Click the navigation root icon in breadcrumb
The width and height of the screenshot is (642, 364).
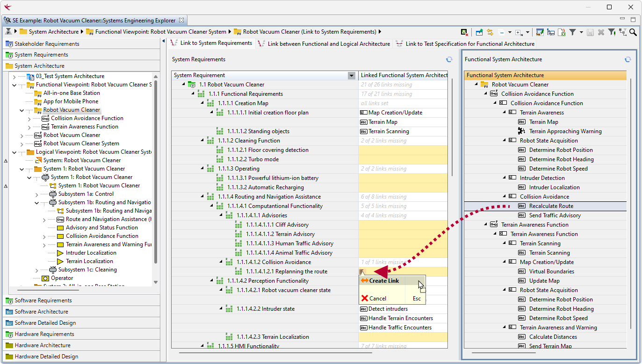(9, 32)
